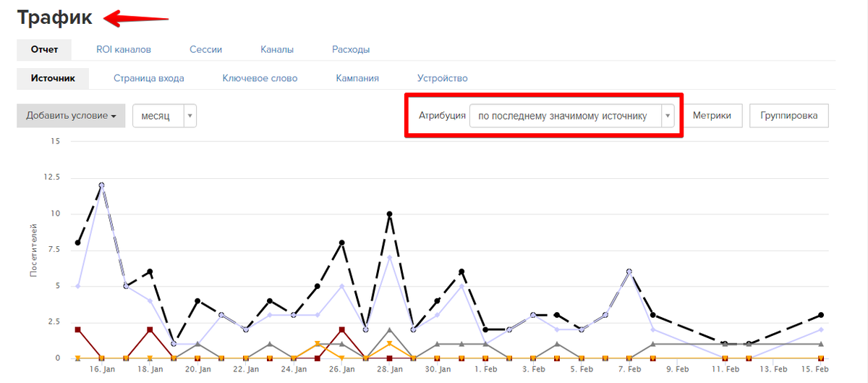Go to the Каналы tab

(x=277, y=50)
